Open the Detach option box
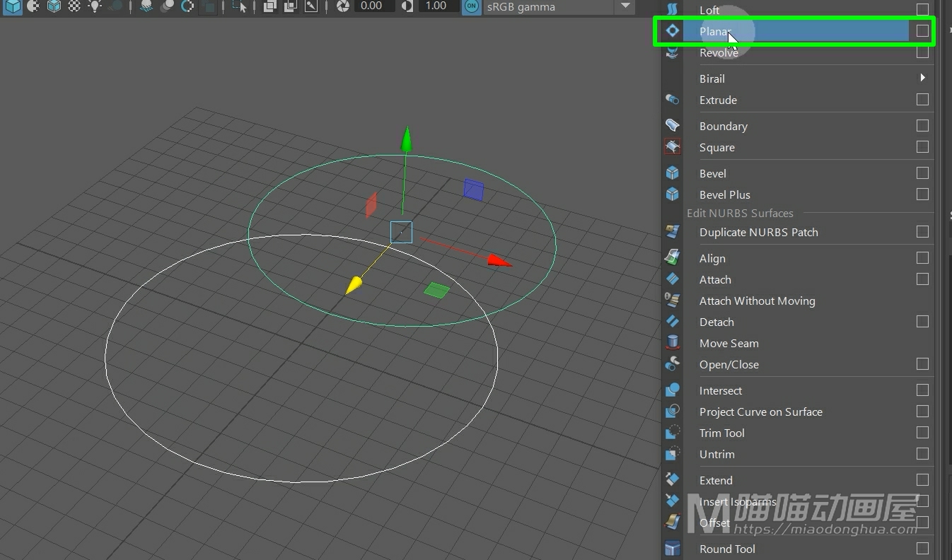 click(x=922, y=321)
